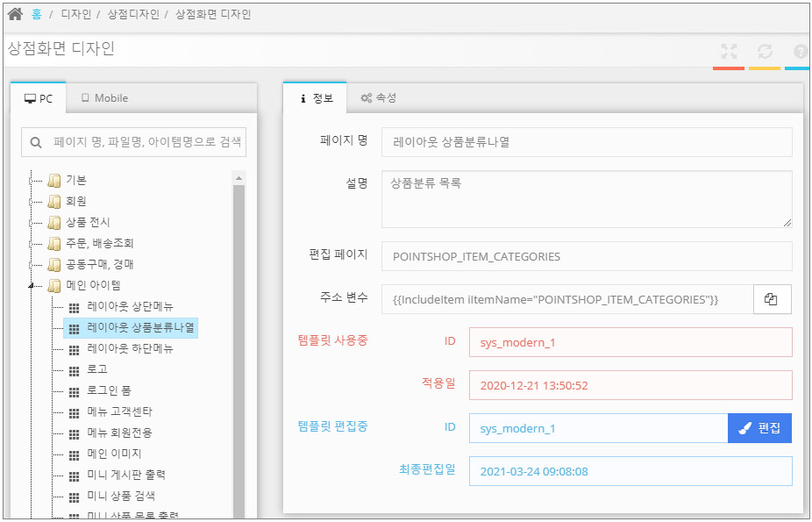This screenshot has height=522, width=812.
Task: Select 레이아웃 상단메뉴 in the tree
Action: pyautogui.click(x=130, y=307)
